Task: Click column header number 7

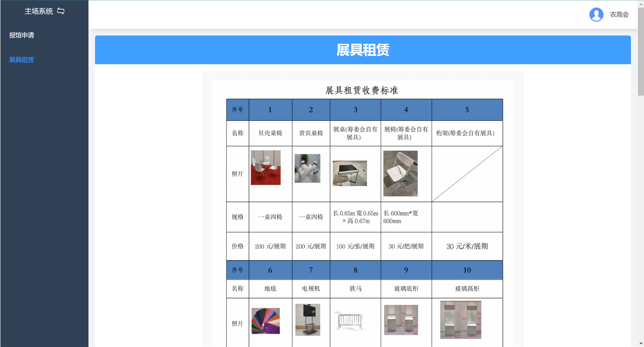Action: coord(311,270)
